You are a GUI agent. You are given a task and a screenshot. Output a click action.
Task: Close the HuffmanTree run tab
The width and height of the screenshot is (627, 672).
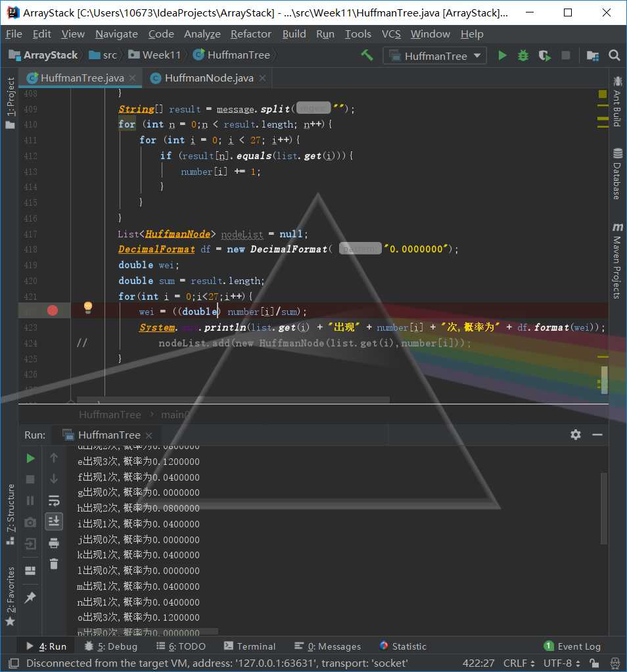(149, 435)
